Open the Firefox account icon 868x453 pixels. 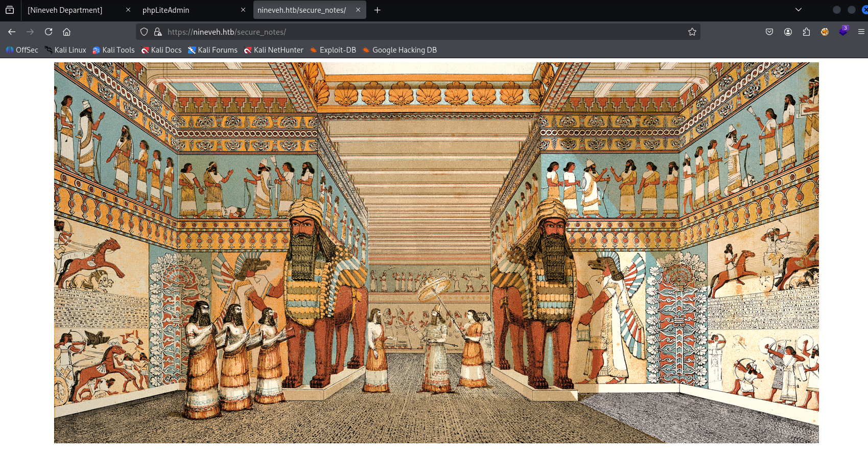(x=788, y=32)
